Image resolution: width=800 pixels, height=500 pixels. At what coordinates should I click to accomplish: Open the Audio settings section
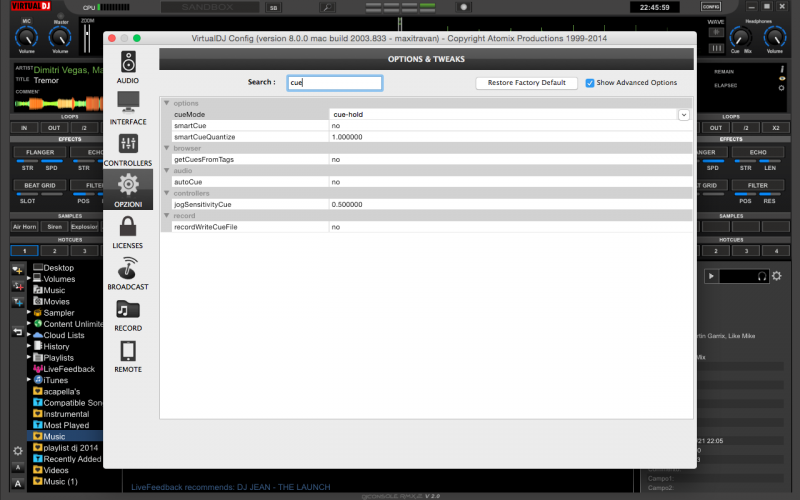pos(128,67)
